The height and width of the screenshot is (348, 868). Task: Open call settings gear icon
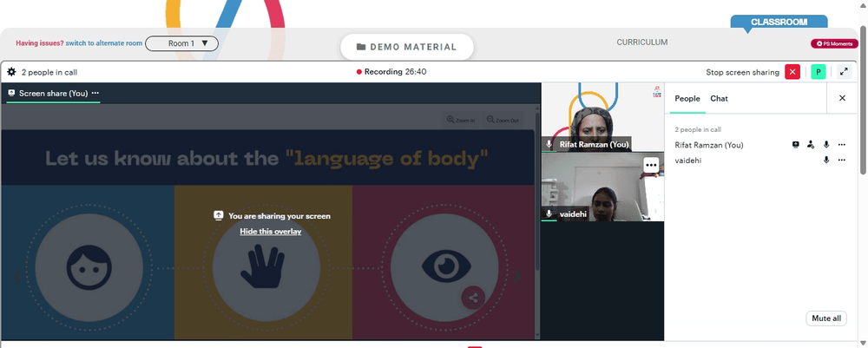(11, 72)
